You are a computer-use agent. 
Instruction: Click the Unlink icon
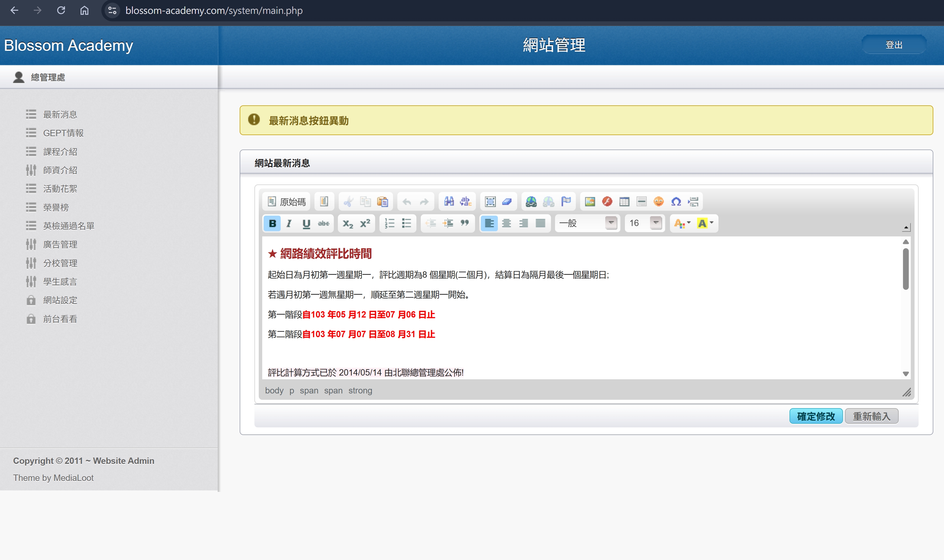[548, 202]
